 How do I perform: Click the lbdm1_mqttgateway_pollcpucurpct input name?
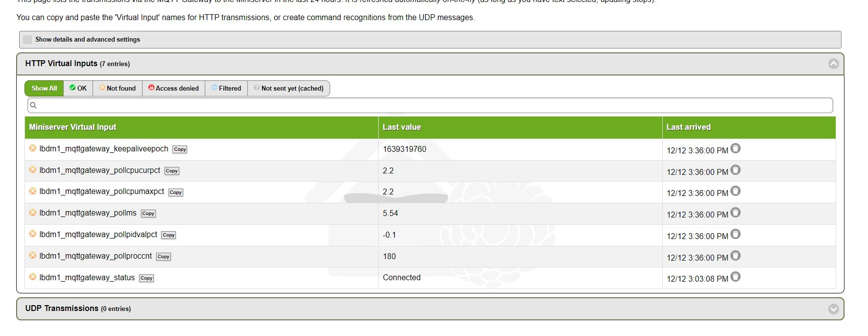(100, 170)
